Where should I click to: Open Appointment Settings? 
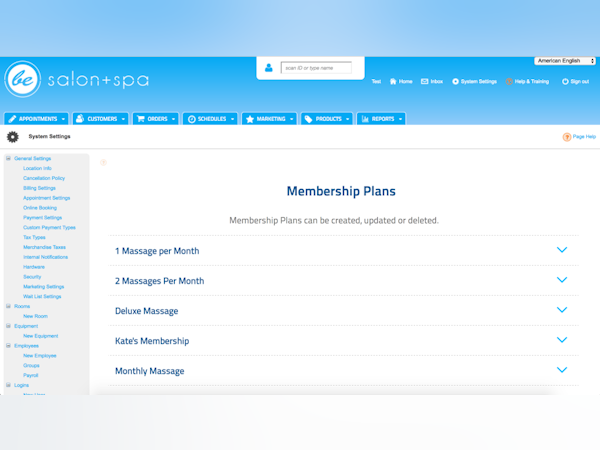[46, 198]
